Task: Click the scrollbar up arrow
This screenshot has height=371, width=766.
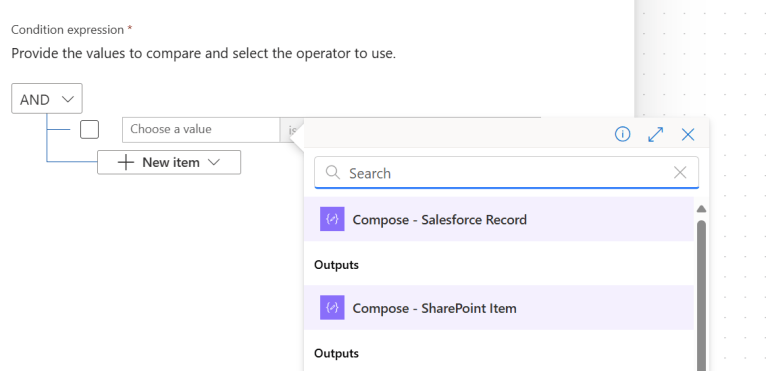Action: [x=702, y=209]
